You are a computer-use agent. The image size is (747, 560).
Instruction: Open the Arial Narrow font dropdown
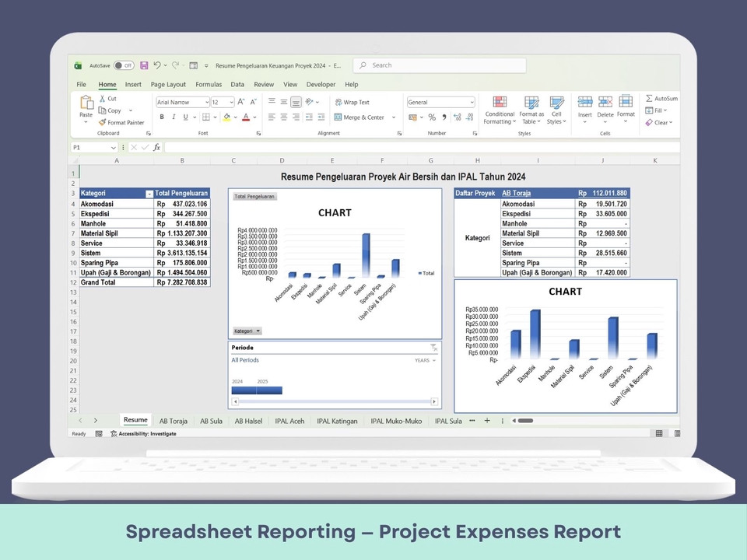point(206,103)
